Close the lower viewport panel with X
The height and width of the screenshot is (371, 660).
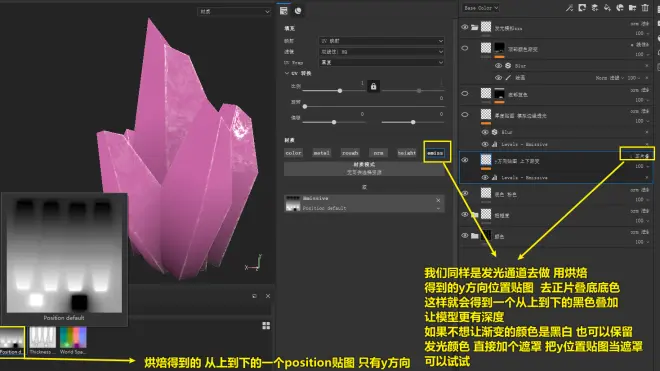[268, 296]
